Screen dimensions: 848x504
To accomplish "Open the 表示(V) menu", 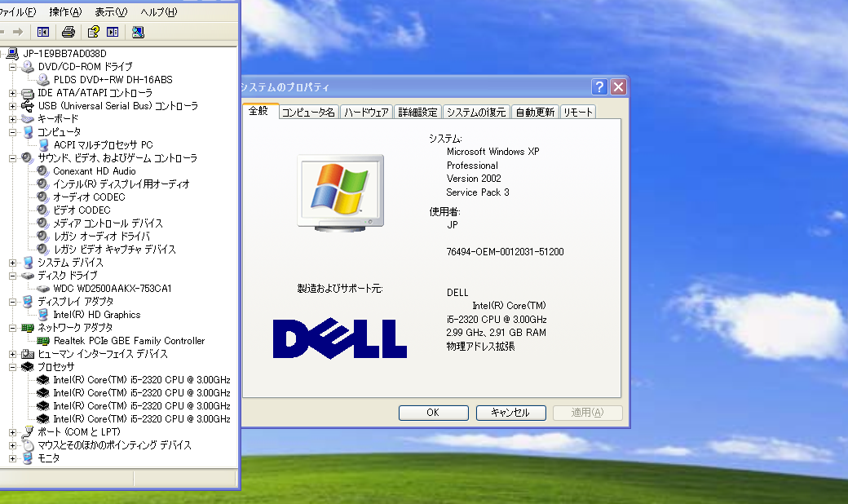I will pyautogui.click(x=111, y=12).
